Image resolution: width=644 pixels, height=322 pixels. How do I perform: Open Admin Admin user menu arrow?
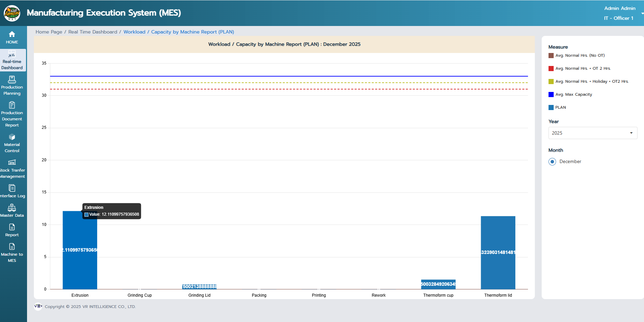[642, 13]
